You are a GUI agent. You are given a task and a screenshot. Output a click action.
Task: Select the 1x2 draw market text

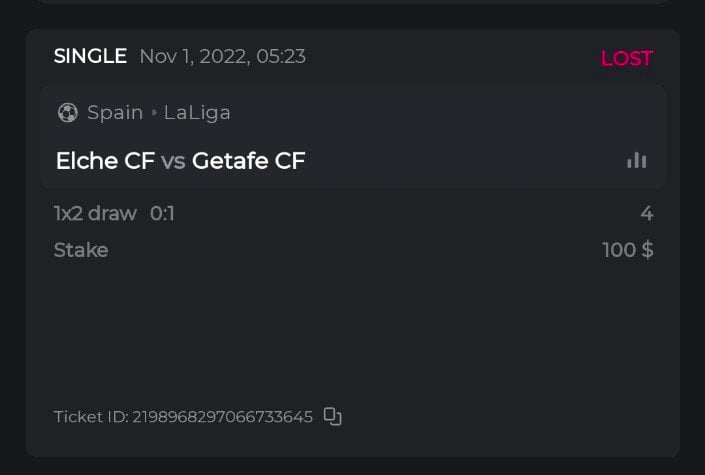95,213
